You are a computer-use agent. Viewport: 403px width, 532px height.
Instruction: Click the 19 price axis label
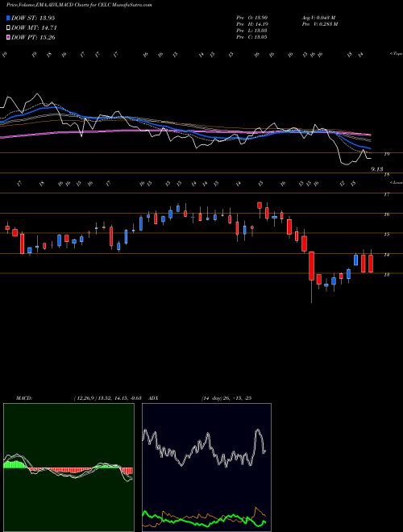click(x=386, y=155)
